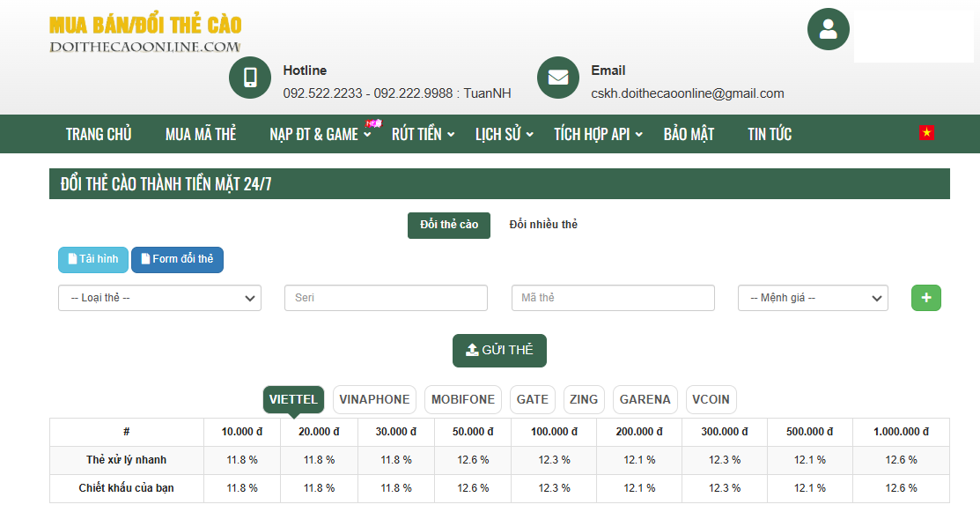The height and width of the screenshot is (512, 980).
Task: Select the MOBIFONE carrier tab
Action: click(462, 399)
